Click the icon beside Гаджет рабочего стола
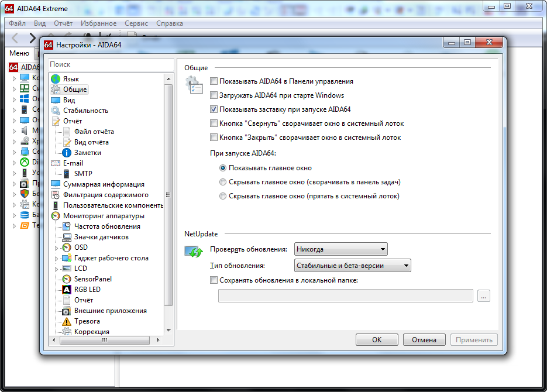547x392 pixels. tap(67, 258)
